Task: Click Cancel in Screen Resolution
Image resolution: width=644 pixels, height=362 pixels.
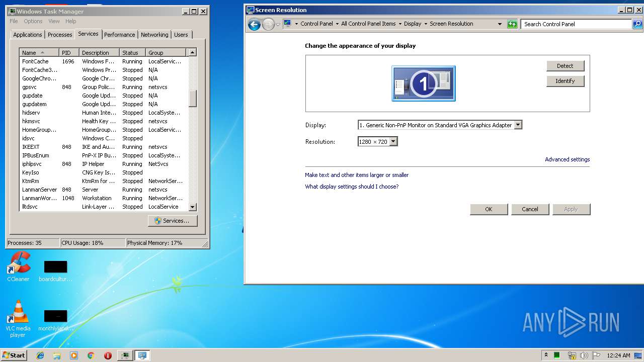Action: (530, 209)
